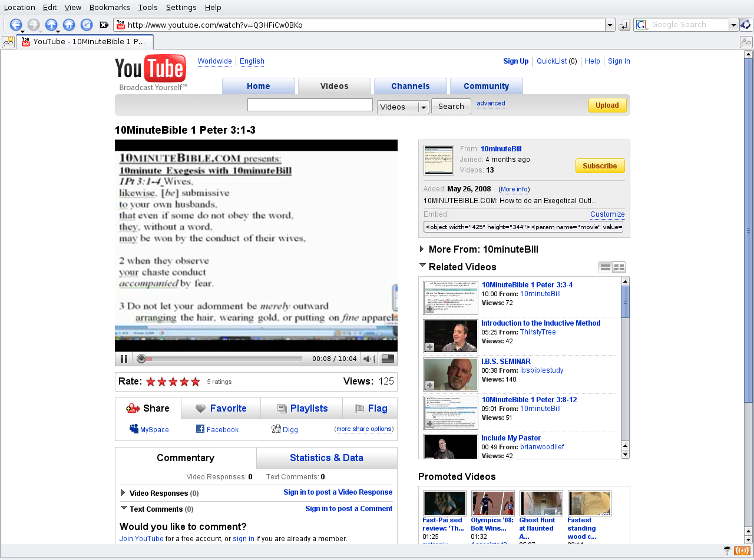Open the 10minuteBill channel avatar thumbnail
This screenshot has width=754, height=560.
pyautogui.click(x=439, y=160)
